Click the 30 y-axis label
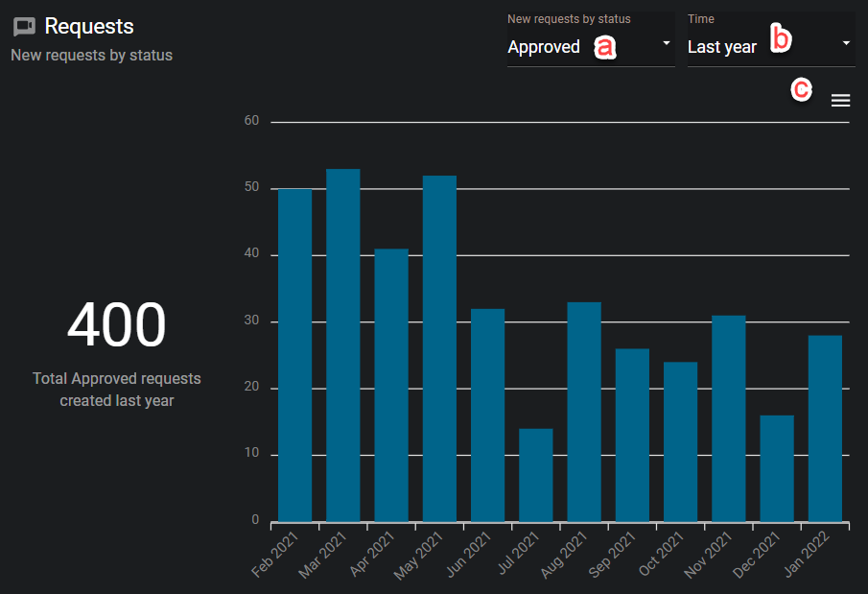 [x=251, y=321]
